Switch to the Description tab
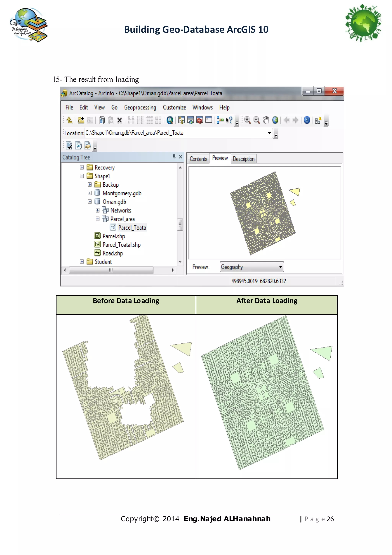Viewport: 392px width, 555px height. [x=243, y=159]
